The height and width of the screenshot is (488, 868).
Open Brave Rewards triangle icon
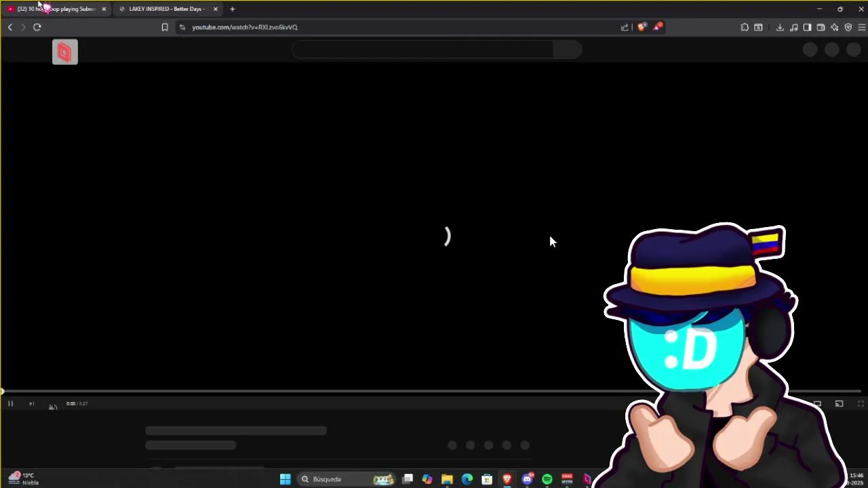[x=658, y=27]
